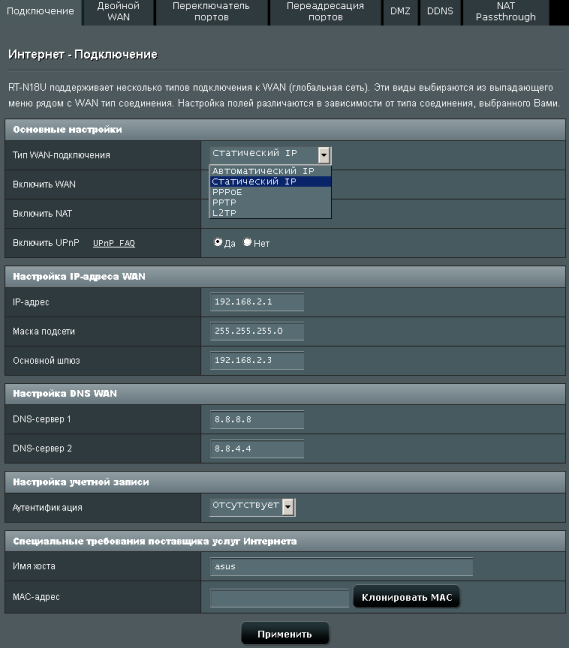Switch to the Подключение tab
Screen dimensions: 569x648
coord(40,12)
